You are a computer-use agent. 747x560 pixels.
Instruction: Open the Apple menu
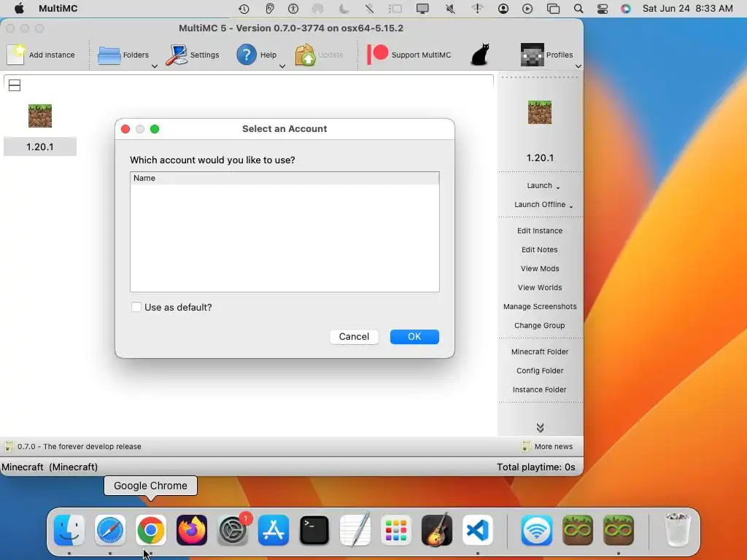pyautogui.click(x=19, y=9)
